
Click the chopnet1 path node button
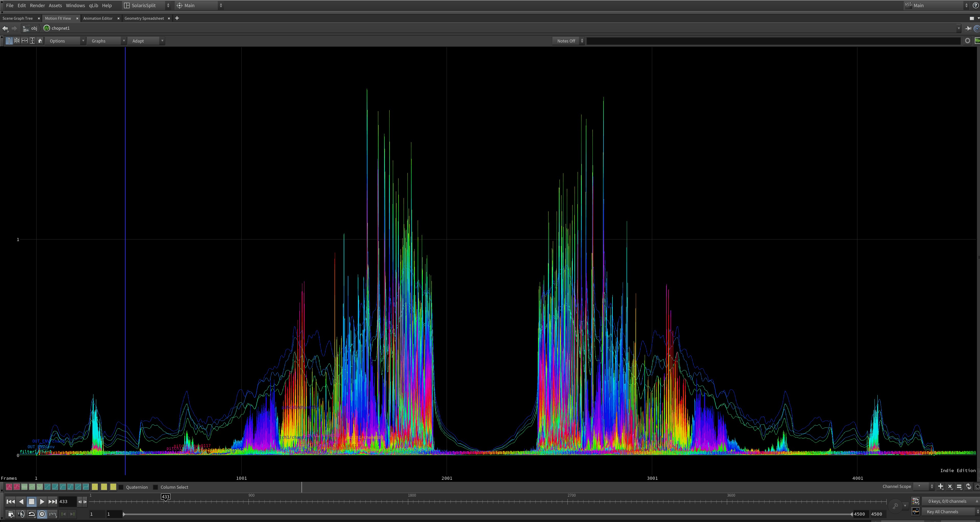click(57, 28)
